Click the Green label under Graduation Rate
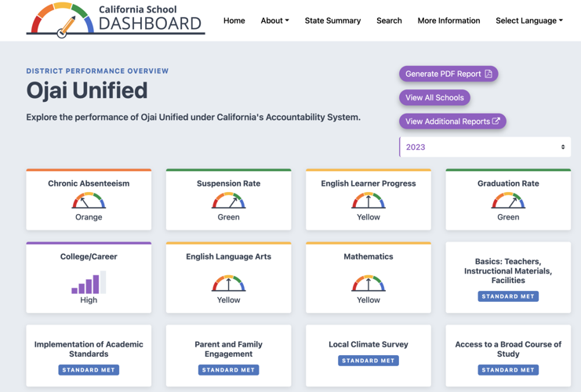 508,217
